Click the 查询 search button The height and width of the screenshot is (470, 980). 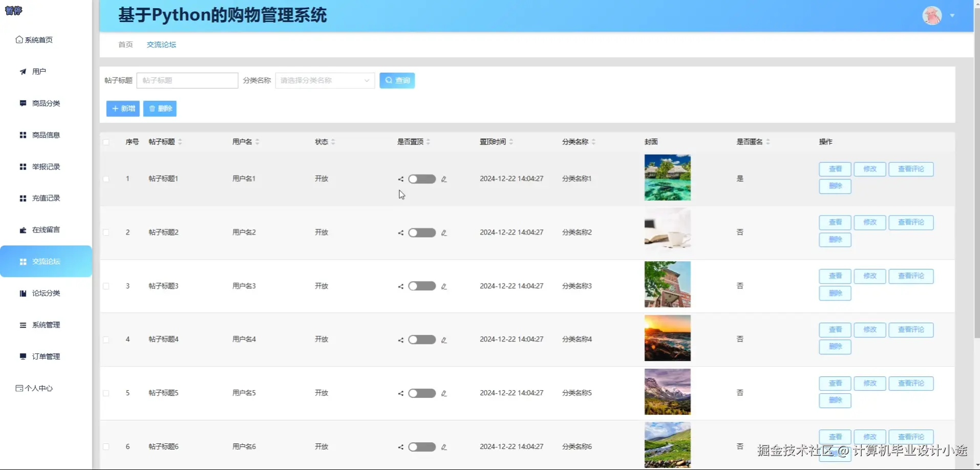(397, 80)
